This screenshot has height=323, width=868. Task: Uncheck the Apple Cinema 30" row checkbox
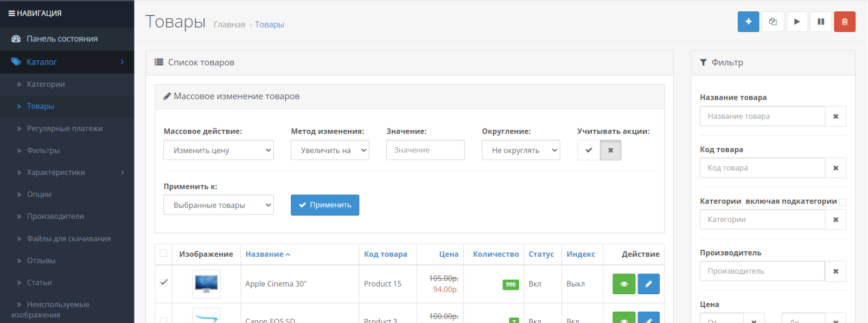click(163, 282)
